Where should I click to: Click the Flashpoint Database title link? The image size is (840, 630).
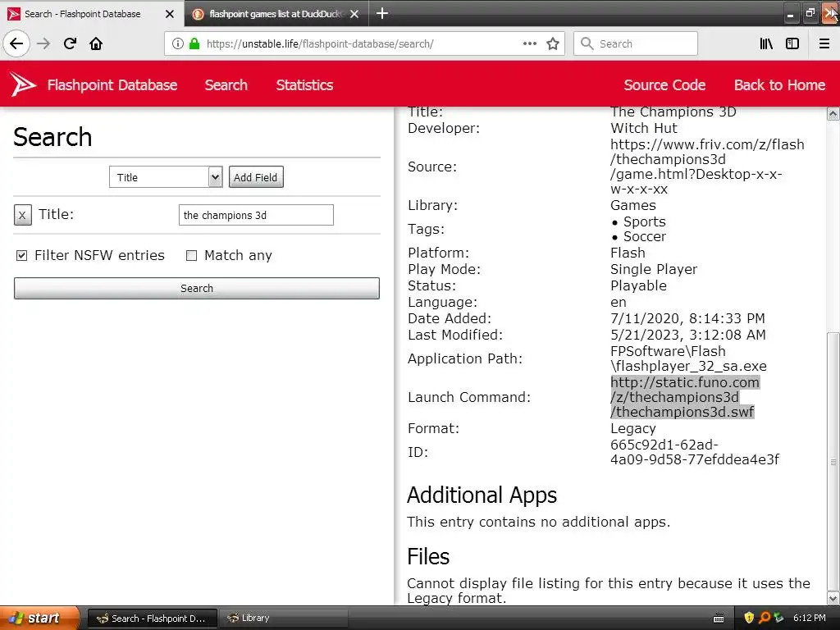tap(112, 84)
